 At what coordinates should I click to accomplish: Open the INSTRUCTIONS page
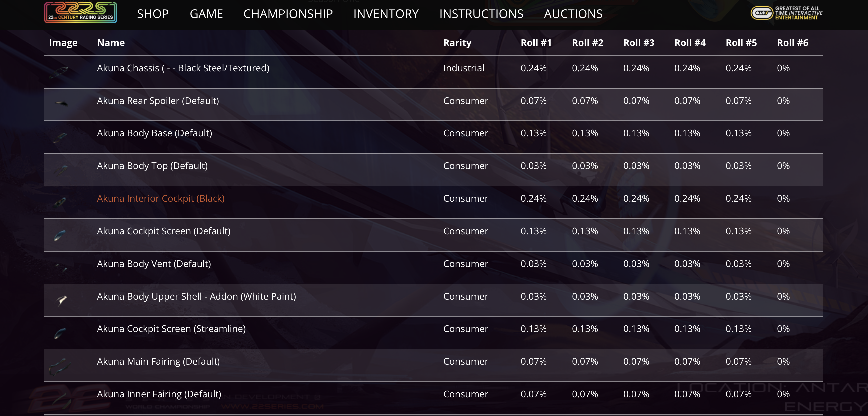(x=481, y=14)
